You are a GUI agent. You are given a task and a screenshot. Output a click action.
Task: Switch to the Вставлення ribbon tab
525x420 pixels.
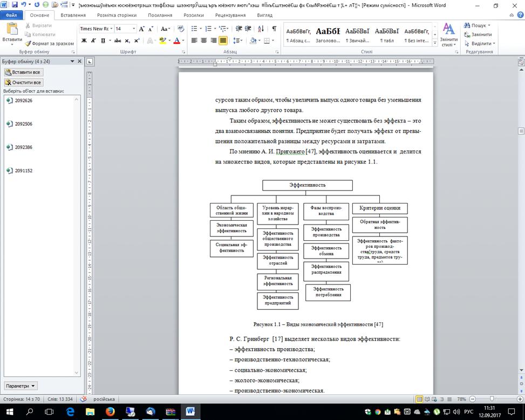[x=73, y=15]
